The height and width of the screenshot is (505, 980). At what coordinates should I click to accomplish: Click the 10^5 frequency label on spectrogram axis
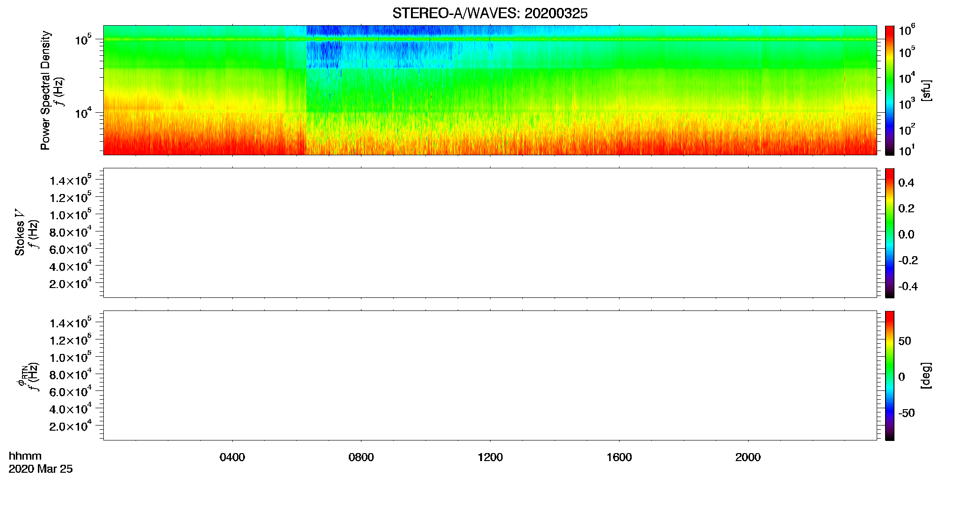pos(83,40)
